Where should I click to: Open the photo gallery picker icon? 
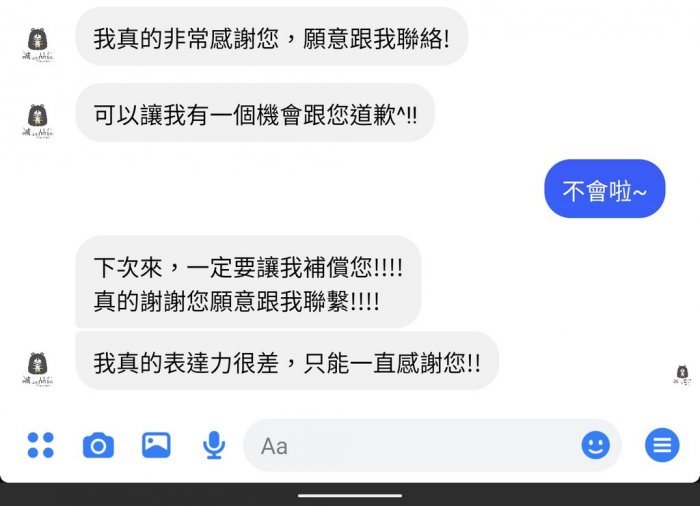click(x=156, y=445)
